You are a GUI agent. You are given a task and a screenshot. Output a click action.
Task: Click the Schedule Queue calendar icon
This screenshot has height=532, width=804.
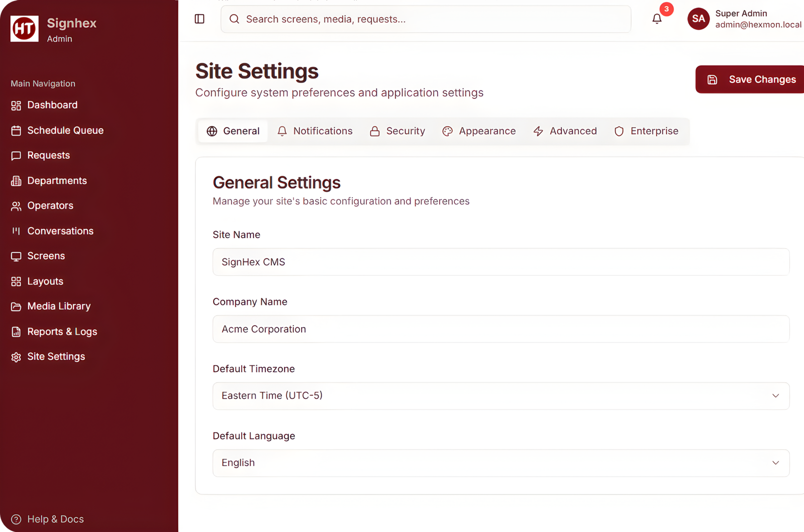[16, 131]
